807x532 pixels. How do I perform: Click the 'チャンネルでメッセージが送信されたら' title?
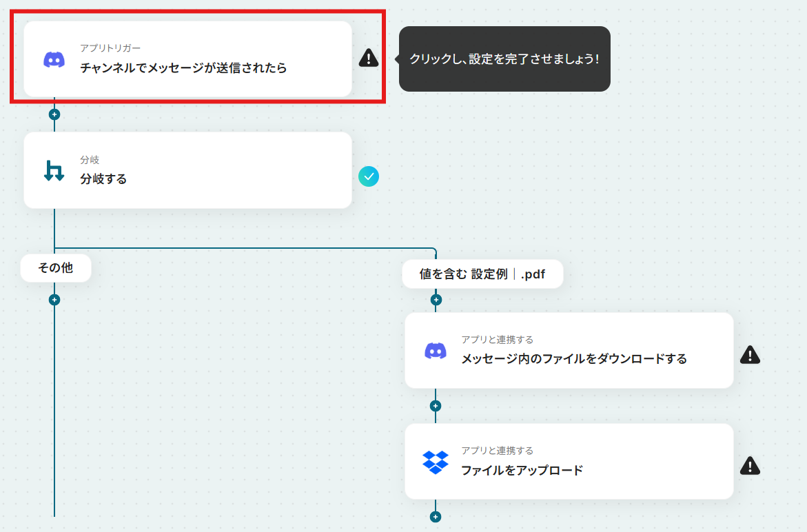(x=183, y=68)
